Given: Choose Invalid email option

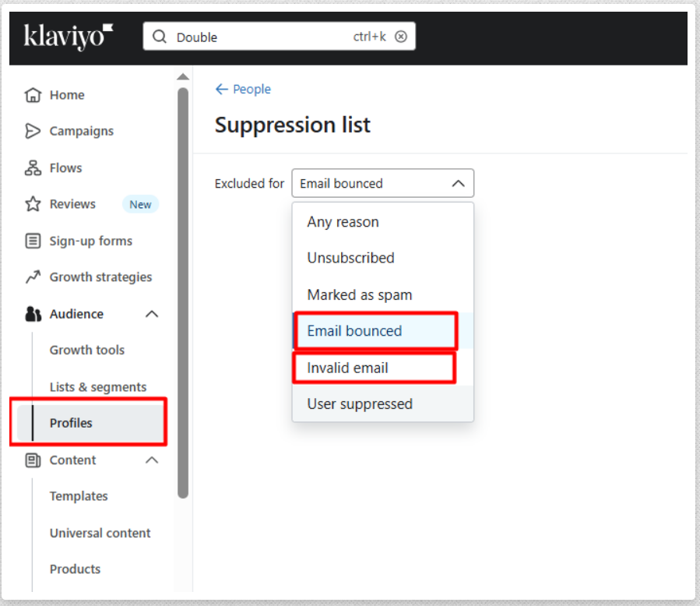Looking at the screenshot, I should 382,368.
